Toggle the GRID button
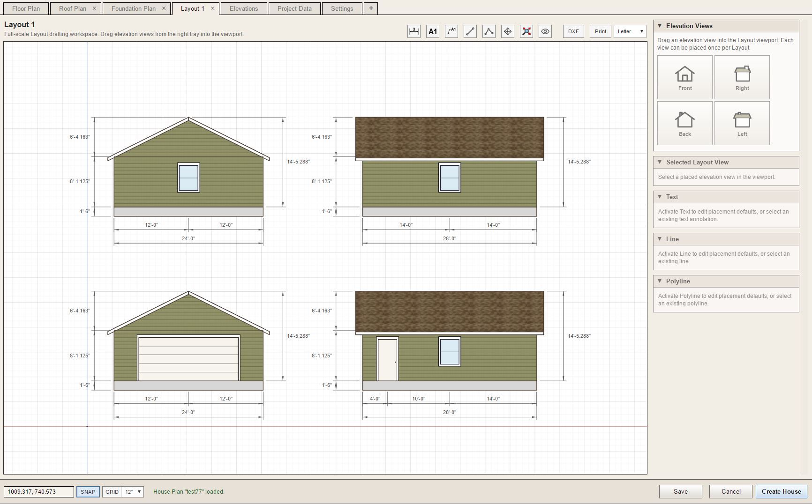Image resolution: width=812 pixels, height=504 pixels. (x=112, y=492)
